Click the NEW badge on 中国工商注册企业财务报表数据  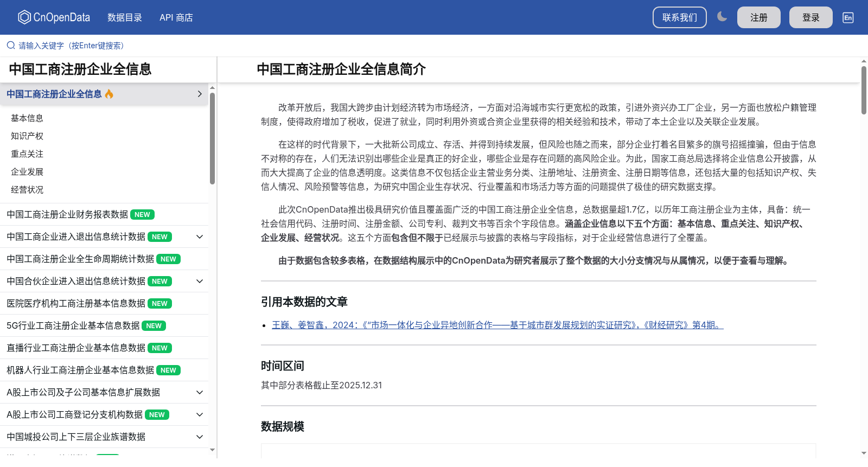[x=143, y=215]
